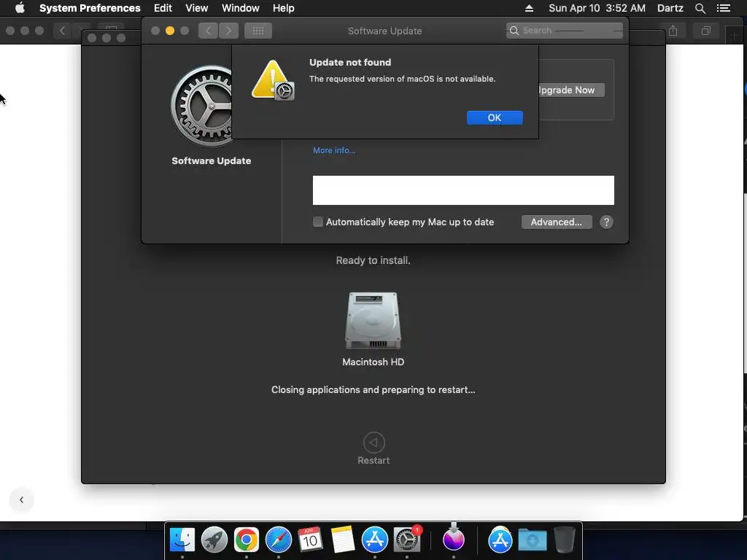Screen dimensions: 747x560
Task: Open Finder from the Dock
Action: point(182,540)
